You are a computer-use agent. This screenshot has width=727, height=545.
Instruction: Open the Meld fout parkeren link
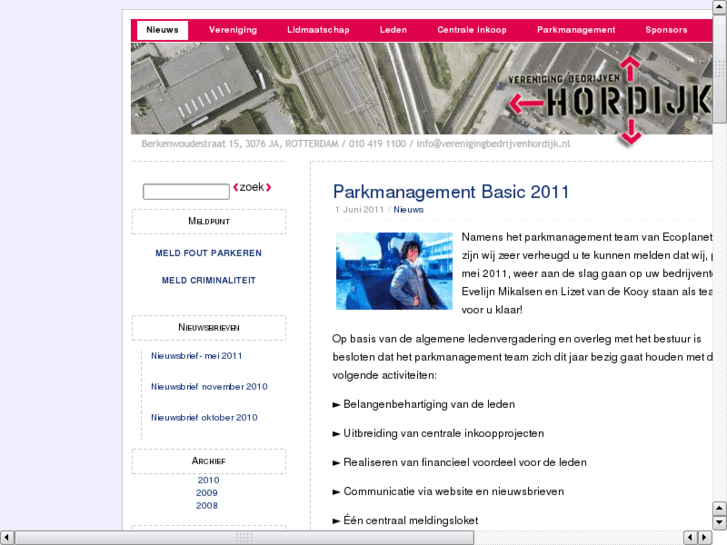click(x=208, y=253)
